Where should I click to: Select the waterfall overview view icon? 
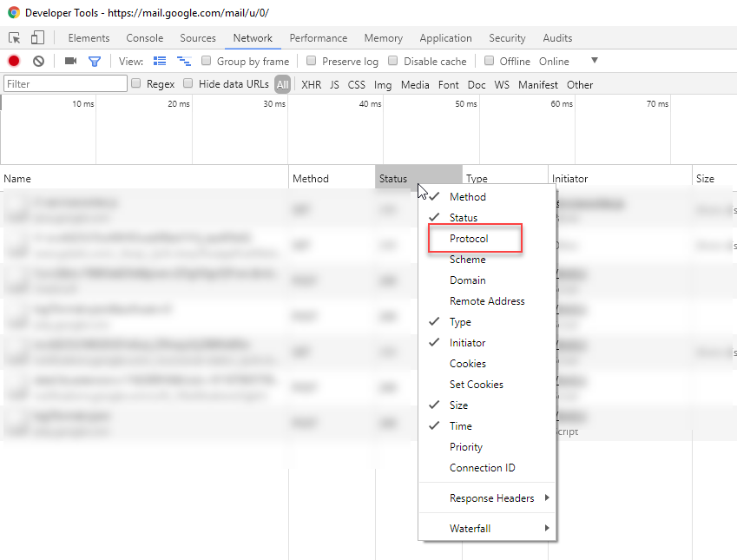[183, 61]
